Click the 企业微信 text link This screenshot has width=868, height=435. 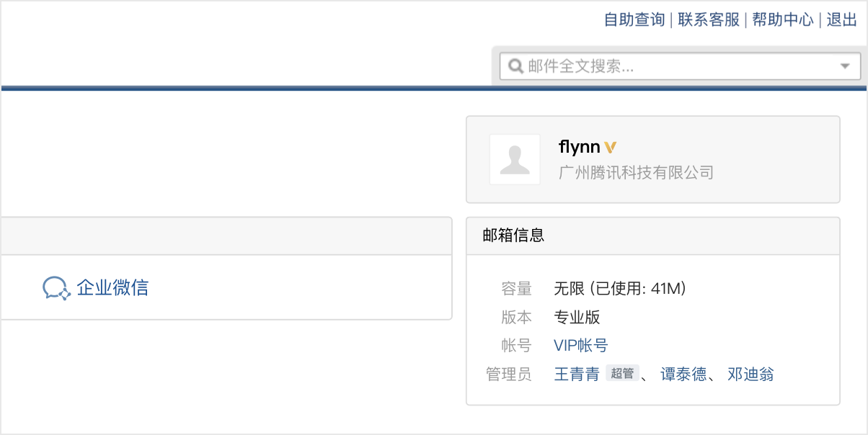click(x=113, y=287)
